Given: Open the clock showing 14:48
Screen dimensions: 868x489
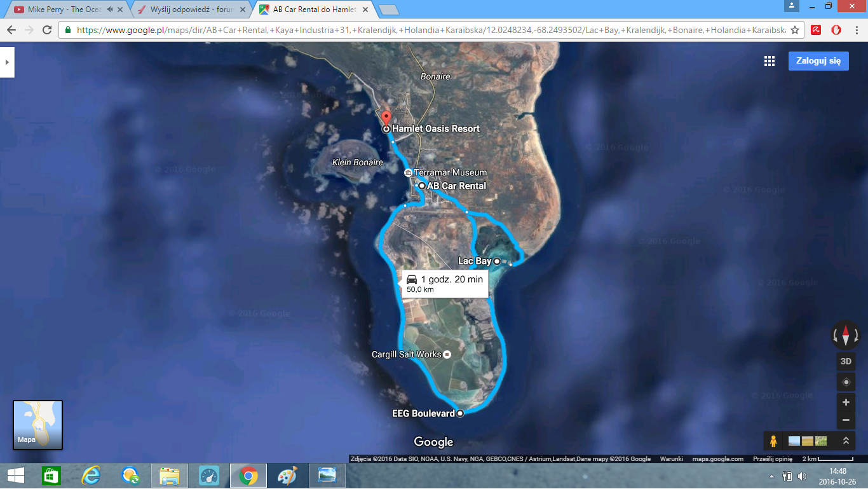Looking at the screenshot, I should pos(837,476).
